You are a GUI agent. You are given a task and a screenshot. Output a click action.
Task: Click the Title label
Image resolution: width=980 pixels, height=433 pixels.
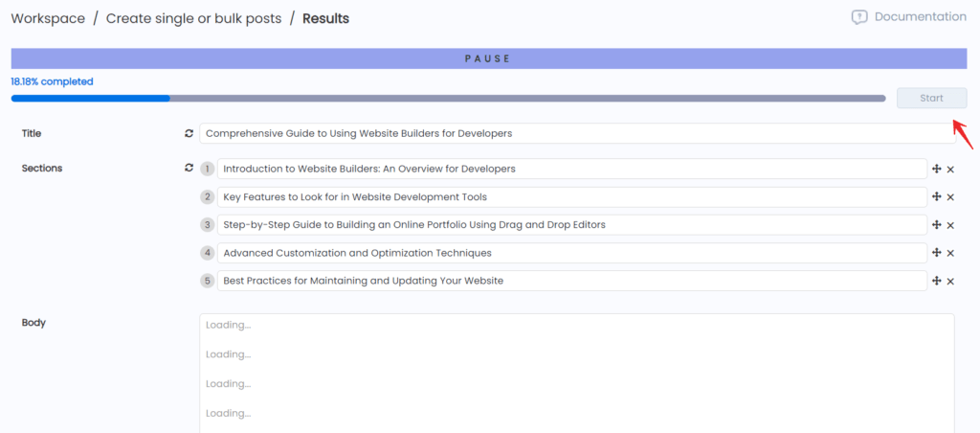[32, 133]
